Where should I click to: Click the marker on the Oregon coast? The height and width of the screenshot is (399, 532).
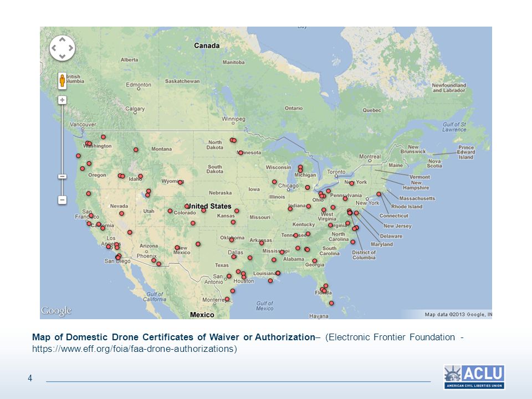click(x=83, y=168)
